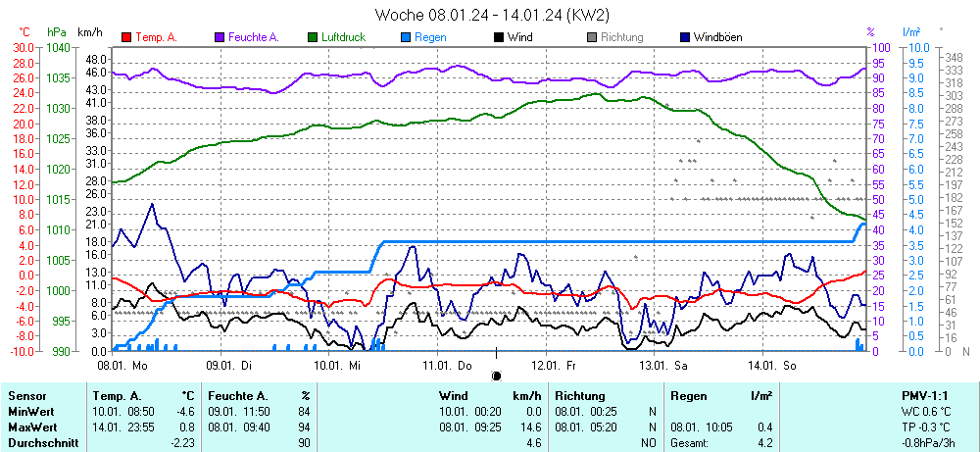
Task: Click the PMV-1:1 heading in table
Action: click(922, 395)
